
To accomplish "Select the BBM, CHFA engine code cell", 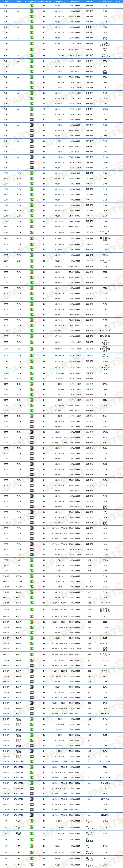I will [105, 603].
